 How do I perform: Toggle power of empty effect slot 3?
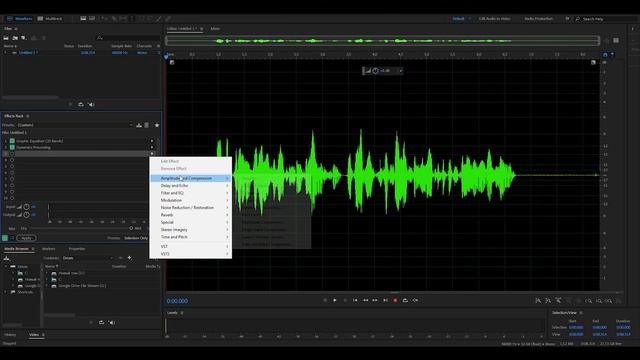[12, 154]
